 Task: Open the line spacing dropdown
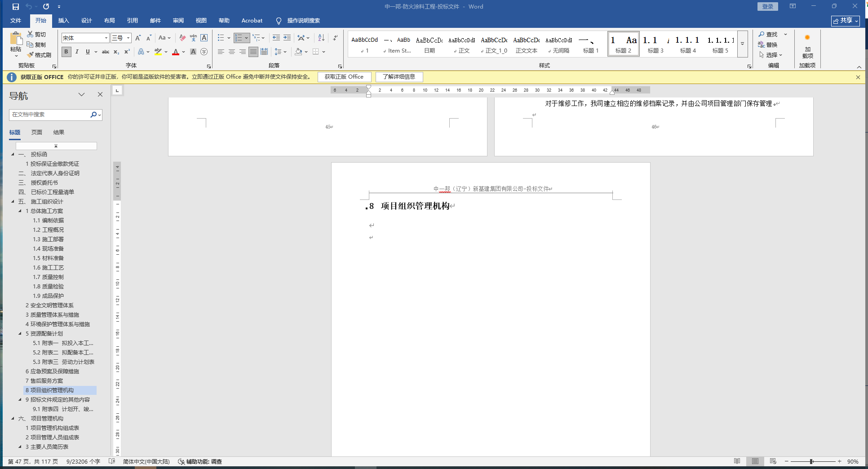coord(280,52)
